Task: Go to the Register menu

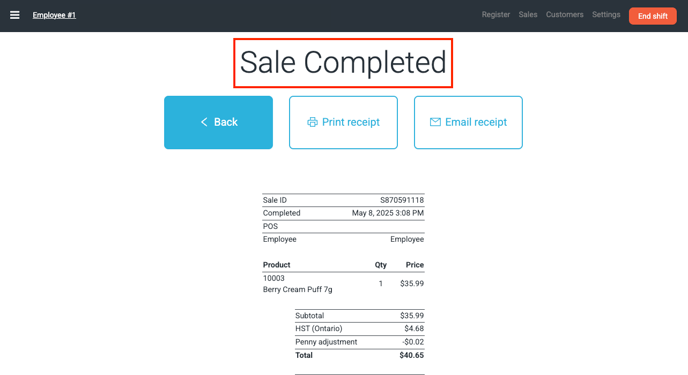Action: click(496, 14)
